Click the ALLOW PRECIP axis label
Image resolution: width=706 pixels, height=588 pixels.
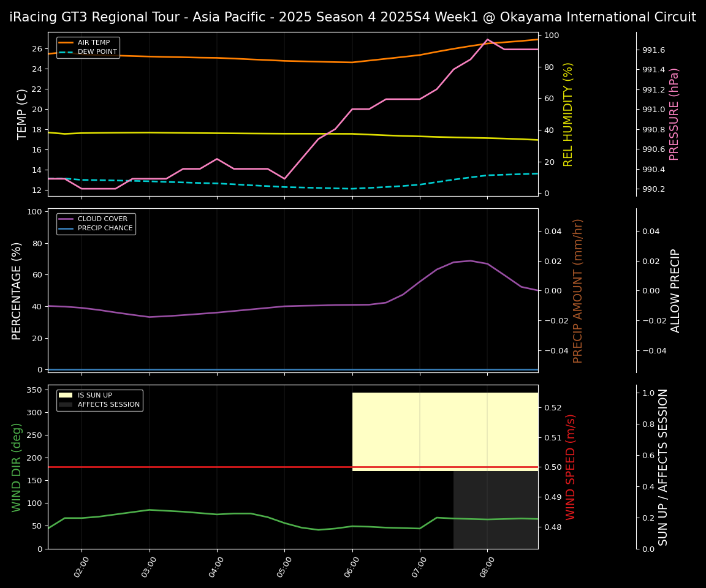point(675,290)
